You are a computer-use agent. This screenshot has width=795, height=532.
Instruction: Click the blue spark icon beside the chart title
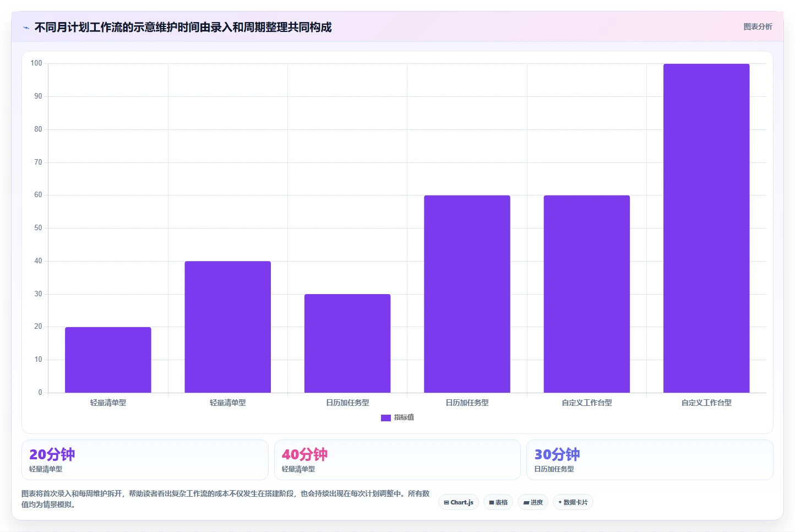pos(26,28)
